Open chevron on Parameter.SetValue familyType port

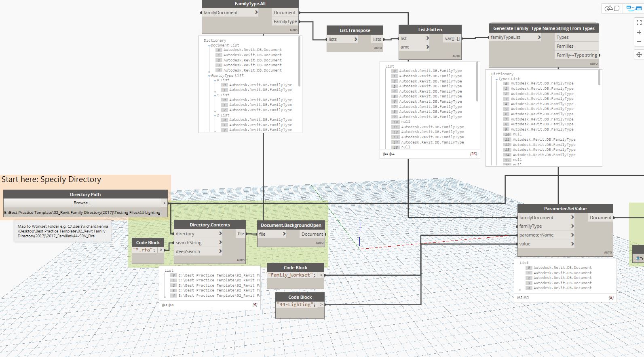[x=572, y=226]
